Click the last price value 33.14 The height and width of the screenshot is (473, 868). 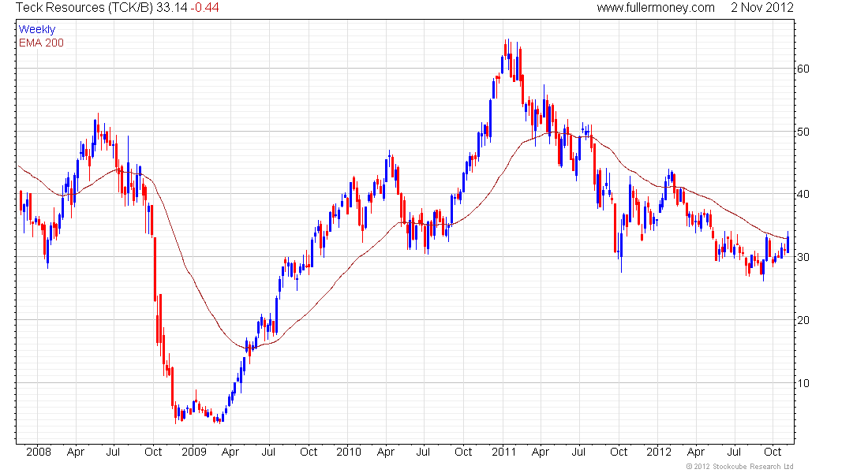pyautogui.click(x=171, y=8)
